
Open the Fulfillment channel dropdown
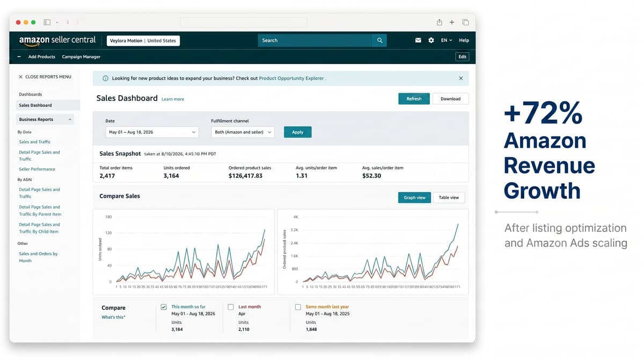pyautogui.click(x=243, y=132)
